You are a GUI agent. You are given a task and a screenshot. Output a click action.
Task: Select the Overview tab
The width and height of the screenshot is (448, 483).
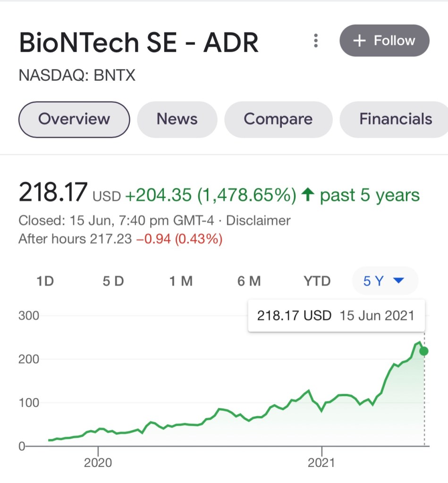coord(74,119)
